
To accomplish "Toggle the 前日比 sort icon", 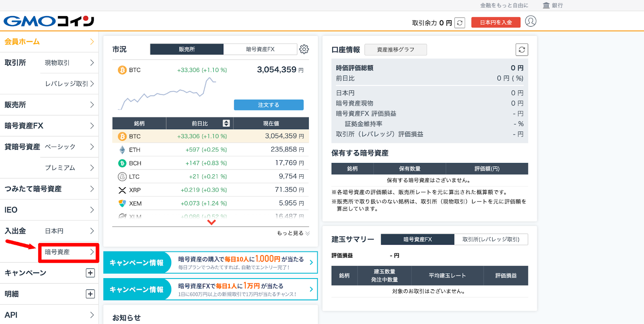I will coord(226,123).
